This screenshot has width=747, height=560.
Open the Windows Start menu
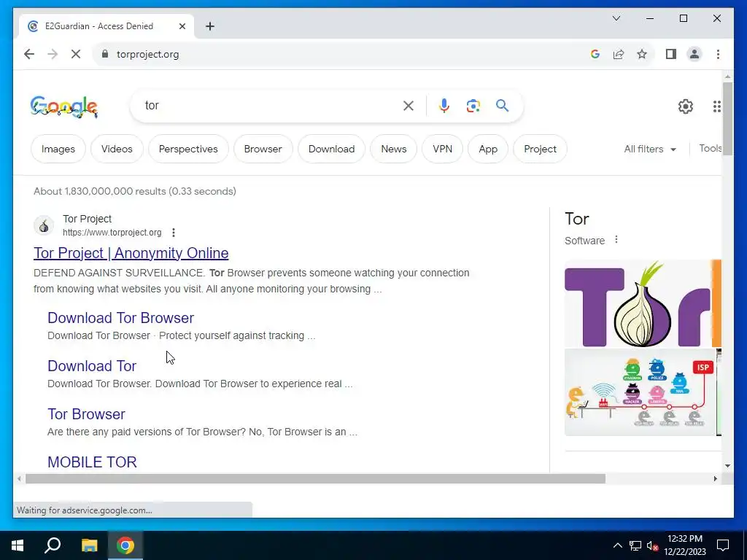pyautogui.click(x=18, y=545)
